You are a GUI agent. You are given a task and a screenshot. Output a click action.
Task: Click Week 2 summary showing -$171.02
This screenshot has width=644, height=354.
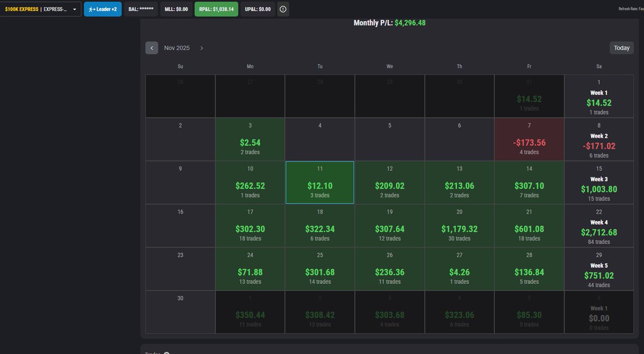[x=599, y=139]
